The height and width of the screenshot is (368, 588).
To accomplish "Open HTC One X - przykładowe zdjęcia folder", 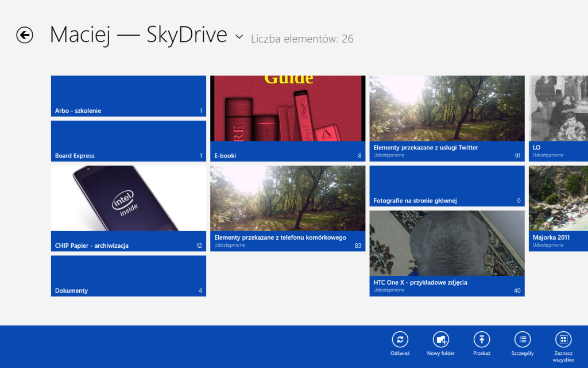I will click(447, 254).
